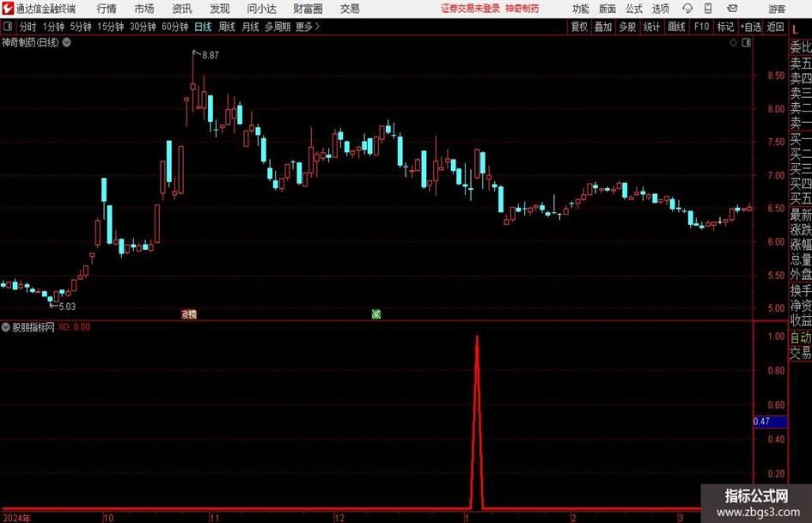
Task: Open the mobile phone icon in top bar
Action: click(x=708, y=9)
